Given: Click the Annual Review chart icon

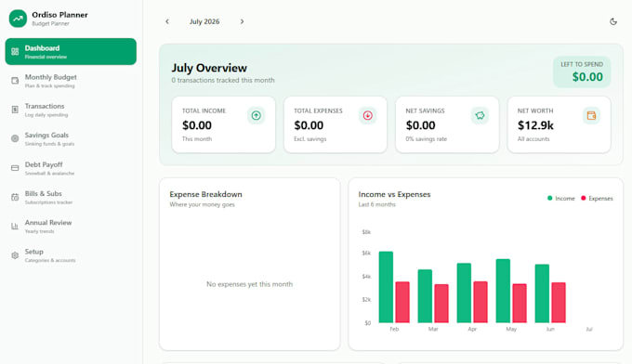Looking at the screenshot, I should click(x=15, y=226).
